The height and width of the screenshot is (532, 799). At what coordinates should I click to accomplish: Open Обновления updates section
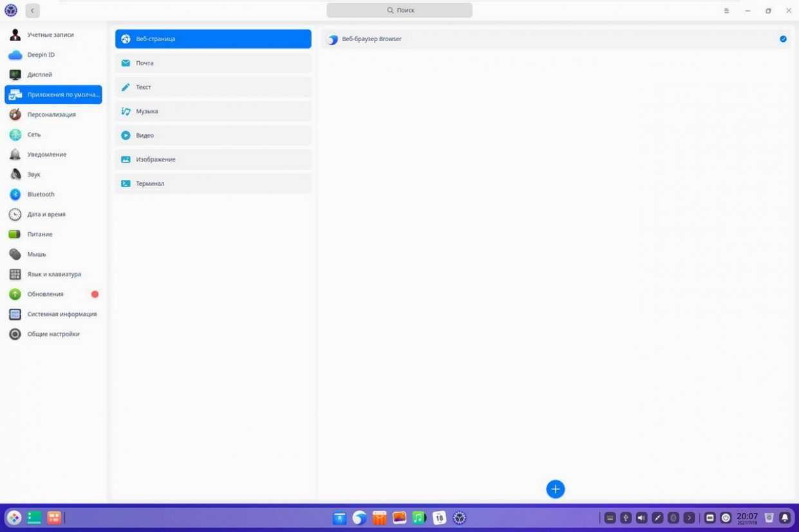(53, 294)
